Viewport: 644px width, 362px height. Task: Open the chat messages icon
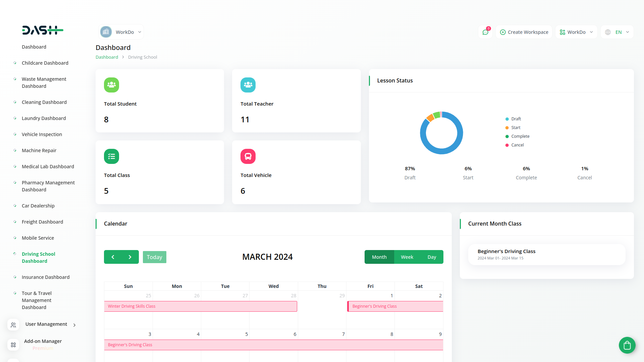click(485, 32)
